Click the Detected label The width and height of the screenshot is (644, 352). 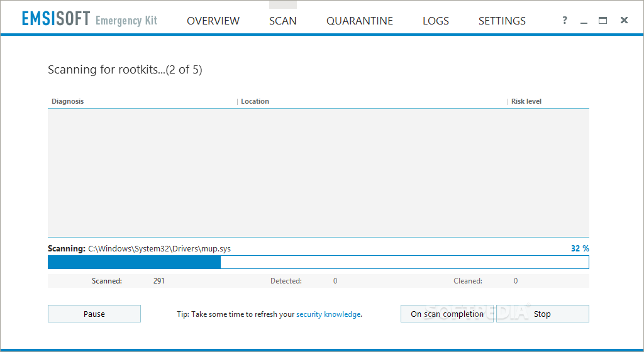tap(286, 281)
